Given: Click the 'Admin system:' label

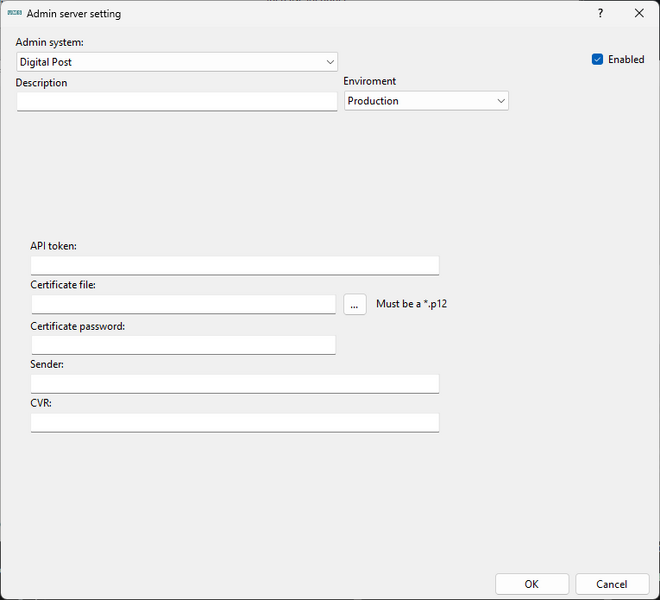Looking at the screenshot, I should pyautogui.click(x=50, y=42).
